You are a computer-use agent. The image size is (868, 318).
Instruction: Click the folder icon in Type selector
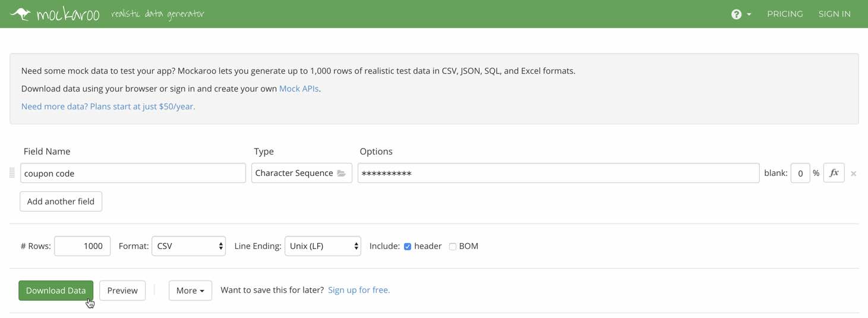pyautogui.click(x=341, y=173)
